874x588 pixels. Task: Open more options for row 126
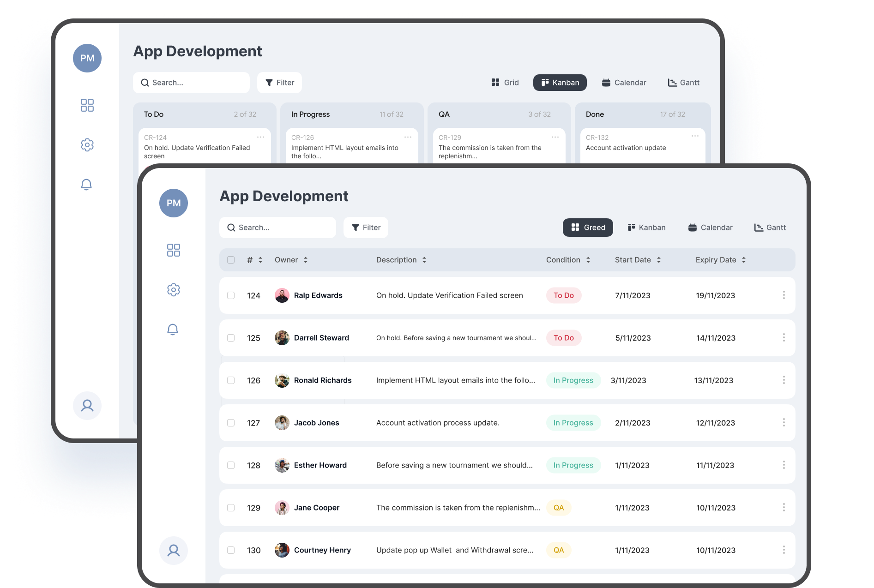[784, 380]
